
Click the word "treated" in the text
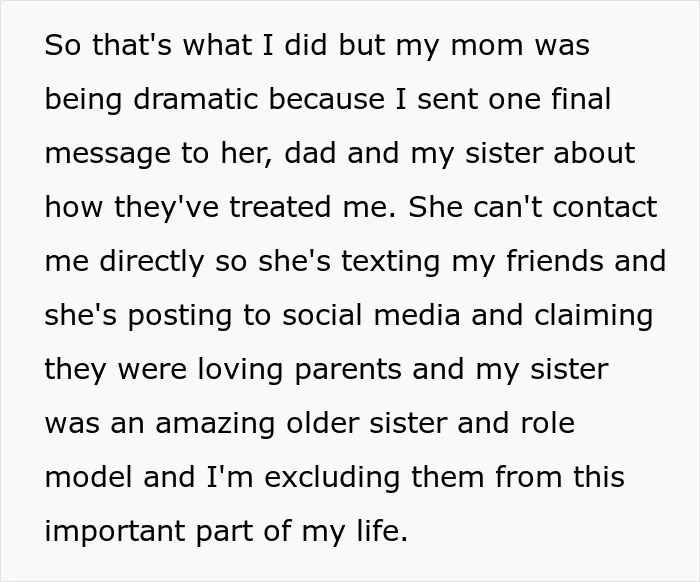click(280, 207)
